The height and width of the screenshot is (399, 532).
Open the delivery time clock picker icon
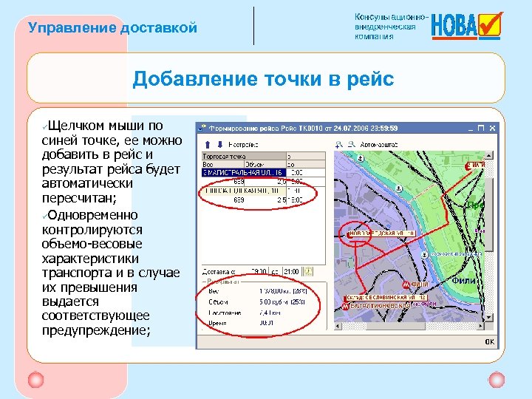coord(308,271)
